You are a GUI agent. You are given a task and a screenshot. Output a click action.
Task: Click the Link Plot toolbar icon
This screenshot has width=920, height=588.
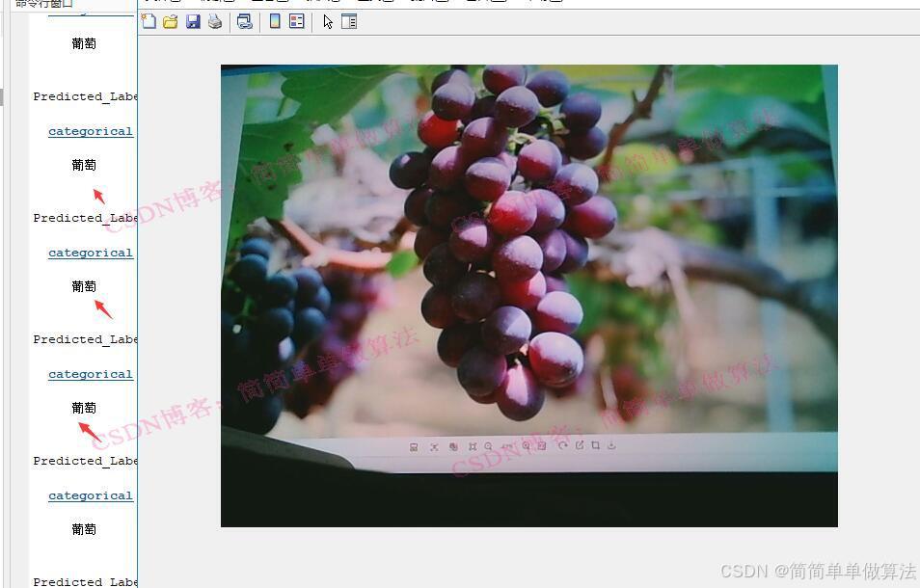click(245, 22)
